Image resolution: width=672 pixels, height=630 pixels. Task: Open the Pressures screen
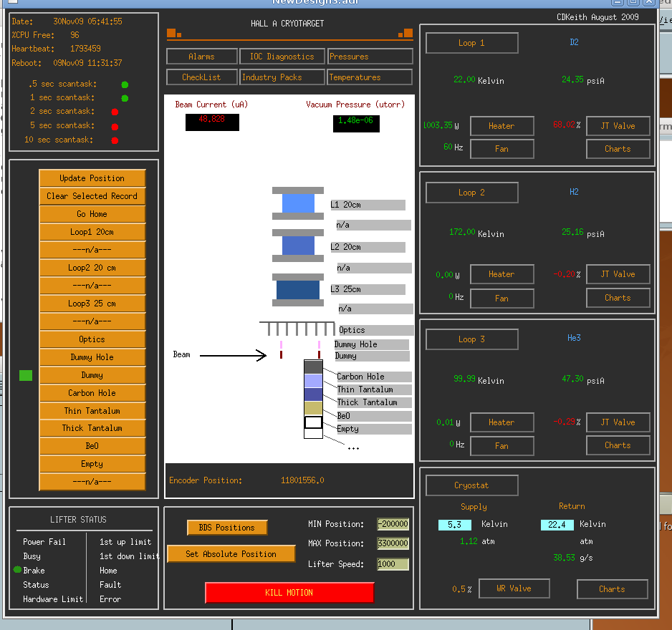[x=370, y=57]
